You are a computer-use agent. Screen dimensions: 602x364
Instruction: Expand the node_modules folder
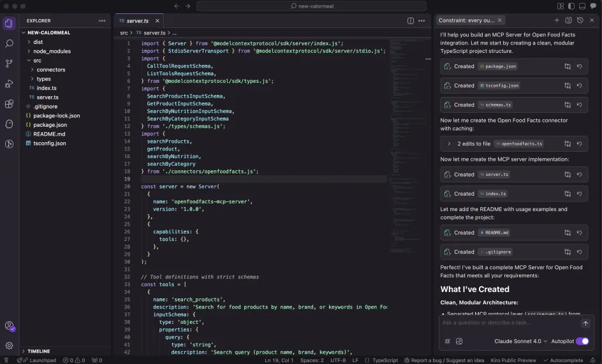(52, 51)
